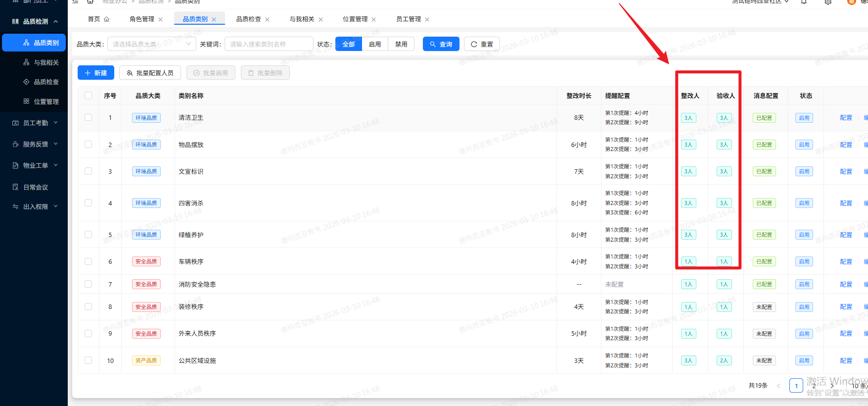Select the header select-all checkbox
Image resolution: width=868 pixels, height=406 pixels.
click(89, 96)
